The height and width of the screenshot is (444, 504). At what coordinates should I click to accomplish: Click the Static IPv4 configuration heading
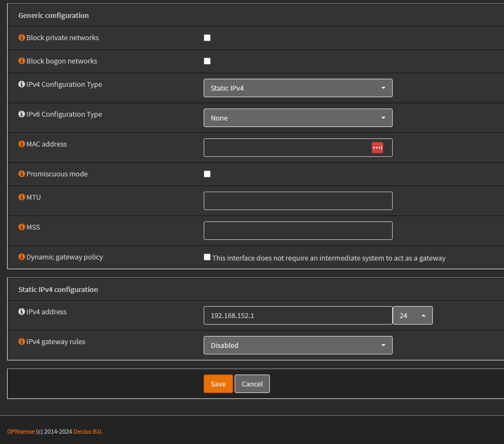click(x=58, y=289)
